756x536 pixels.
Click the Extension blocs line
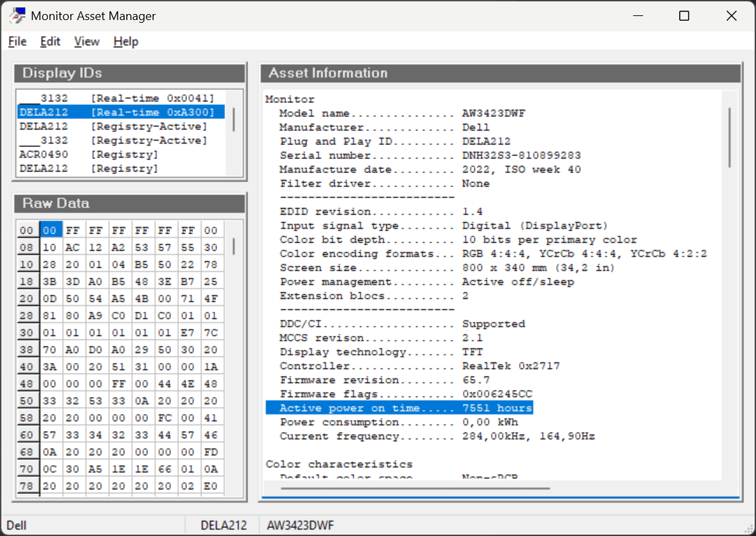374,295
